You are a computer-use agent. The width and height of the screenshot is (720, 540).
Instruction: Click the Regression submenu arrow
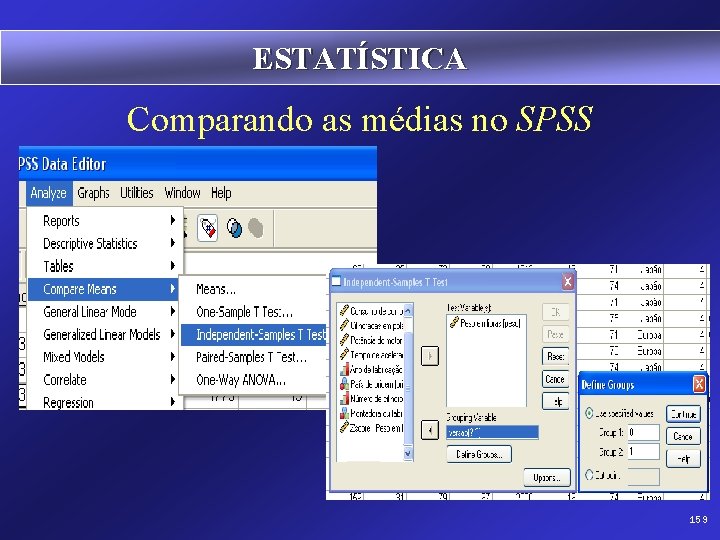tap(173, 402)
